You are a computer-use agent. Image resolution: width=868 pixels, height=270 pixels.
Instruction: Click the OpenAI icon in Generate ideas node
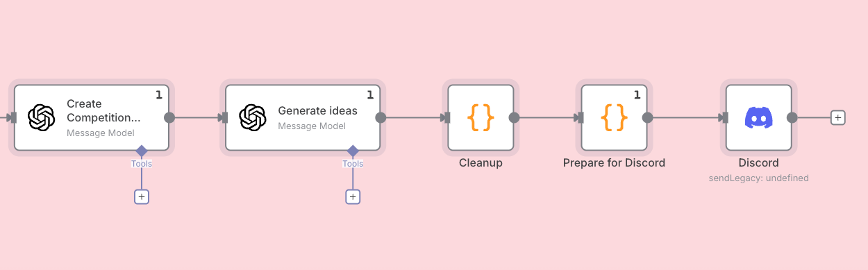click(x=252, y=117)
